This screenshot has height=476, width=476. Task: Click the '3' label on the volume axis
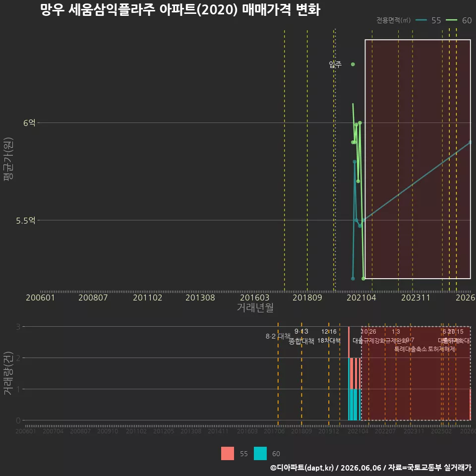(18, 327)
